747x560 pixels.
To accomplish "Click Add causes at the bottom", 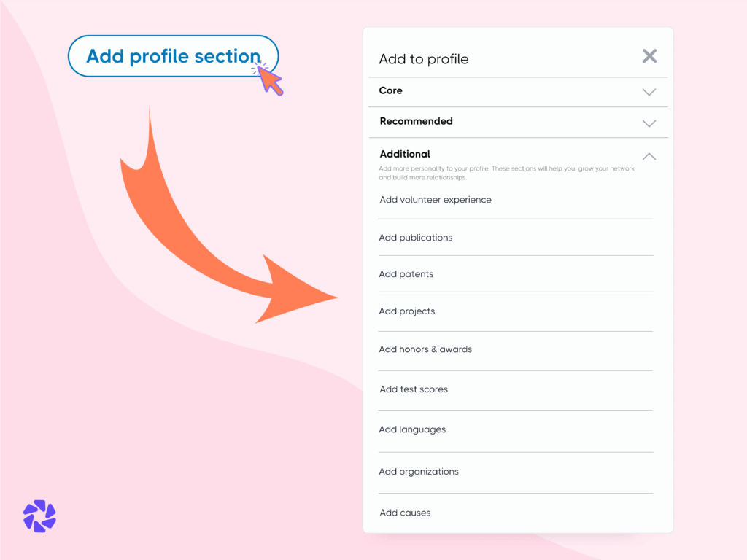I will [405, 513].
